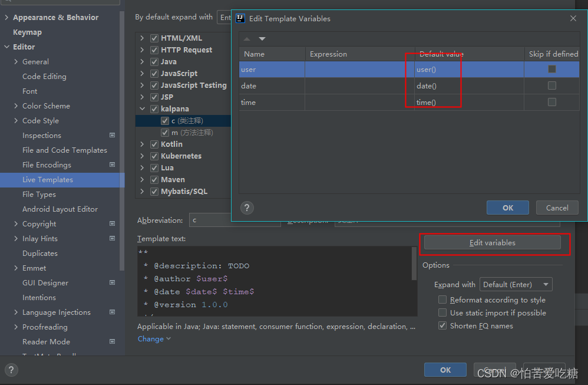Click the settings tree vertical scrollbar
The image size is (588, 385).
121,141
